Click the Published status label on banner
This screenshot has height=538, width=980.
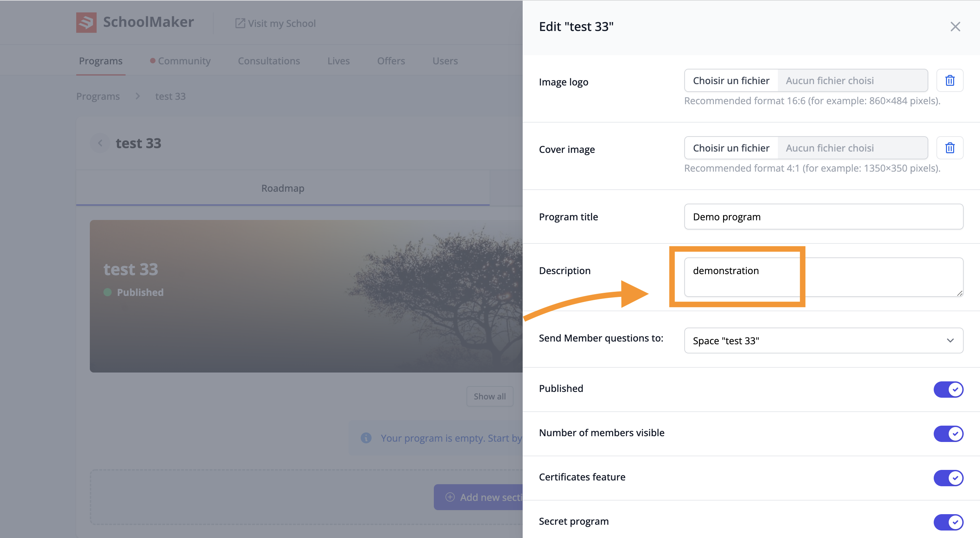click(x=140, y=292)
